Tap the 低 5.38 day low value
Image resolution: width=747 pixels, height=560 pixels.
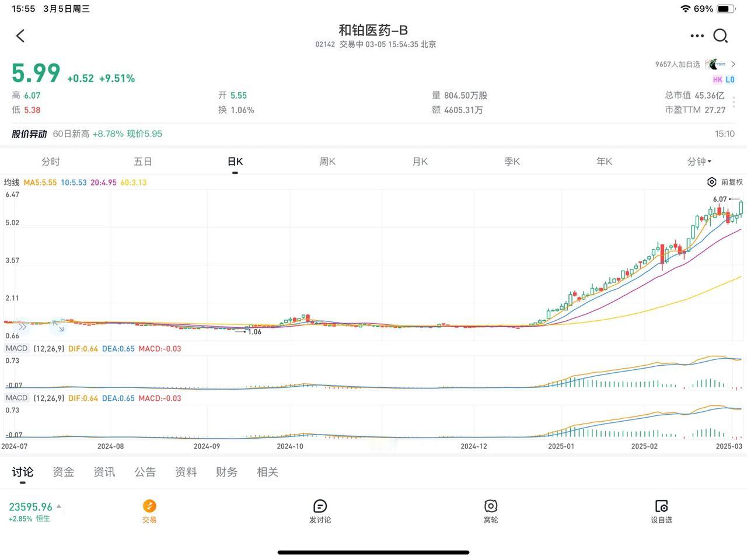(x=26, y=110)
